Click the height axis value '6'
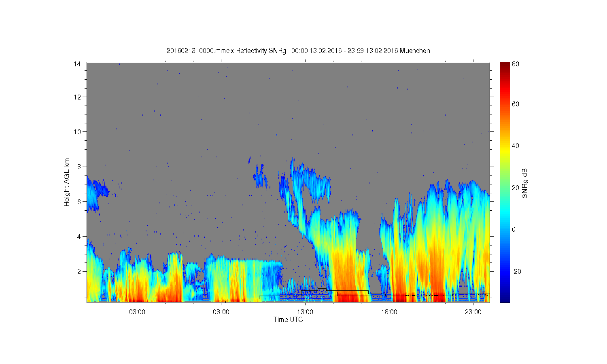Viewport: 607px width, 364px height. coord(79,201)
